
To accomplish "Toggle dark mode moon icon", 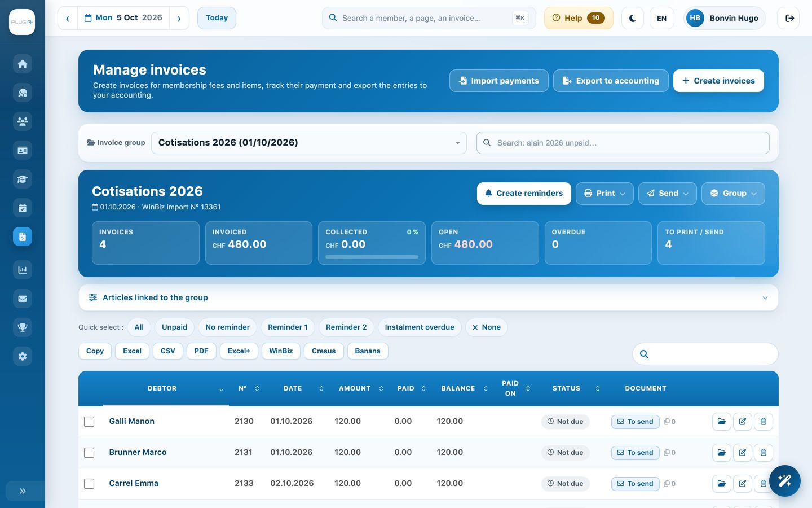I will tap(633, 18).
